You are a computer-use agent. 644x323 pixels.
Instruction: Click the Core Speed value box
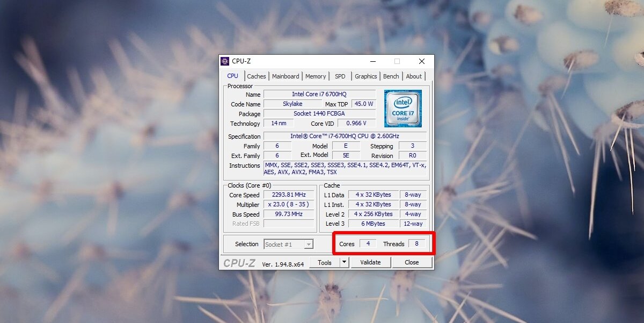tap(289, 194)
